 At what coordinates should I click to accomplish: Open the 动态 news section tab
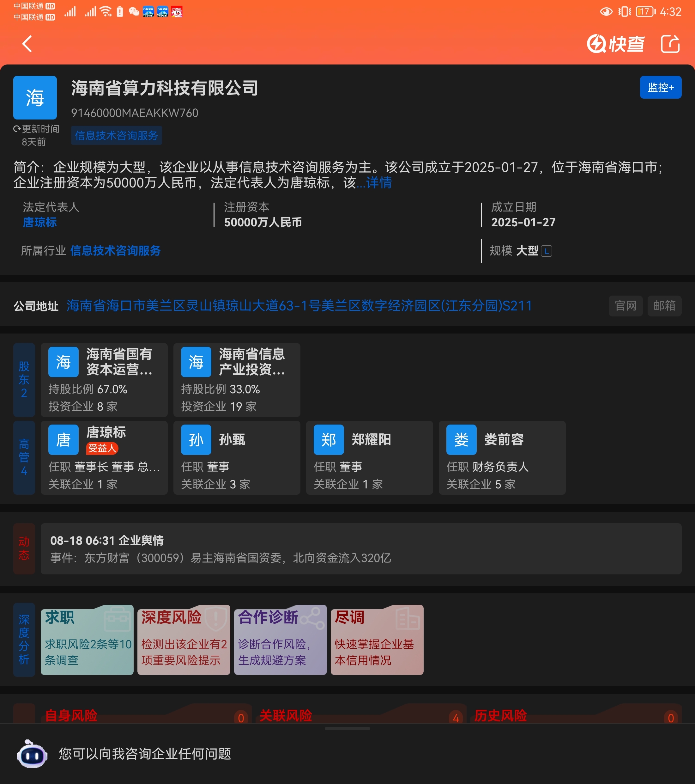[24, 548]
